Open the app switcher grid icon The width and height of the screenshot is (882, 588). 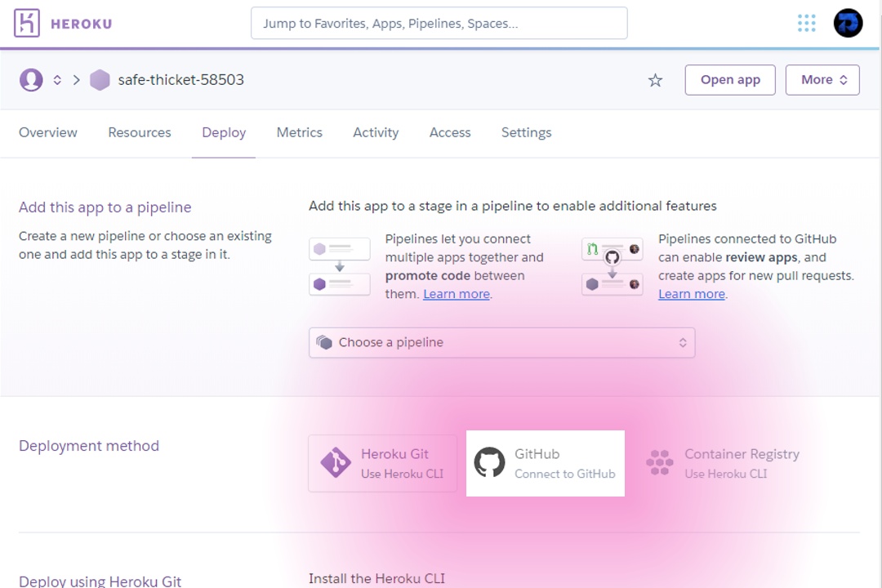(x=806, y=23)
